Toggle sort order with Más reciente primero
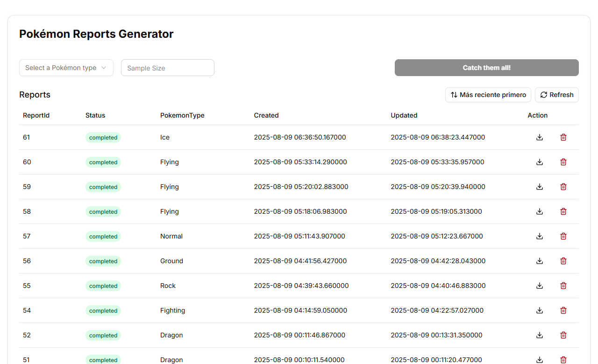Screen dimensions: 598x364 point(488,95)
